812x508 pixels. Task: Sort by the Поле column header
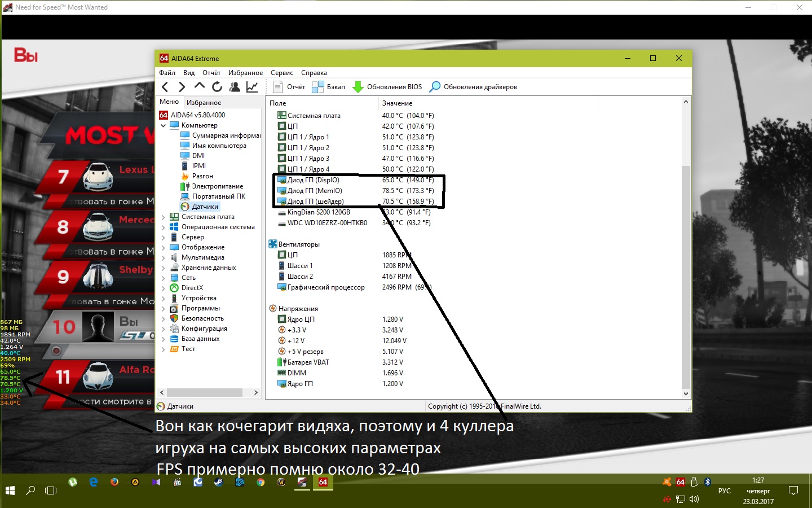pyautogui.click(x=322, y=103)
